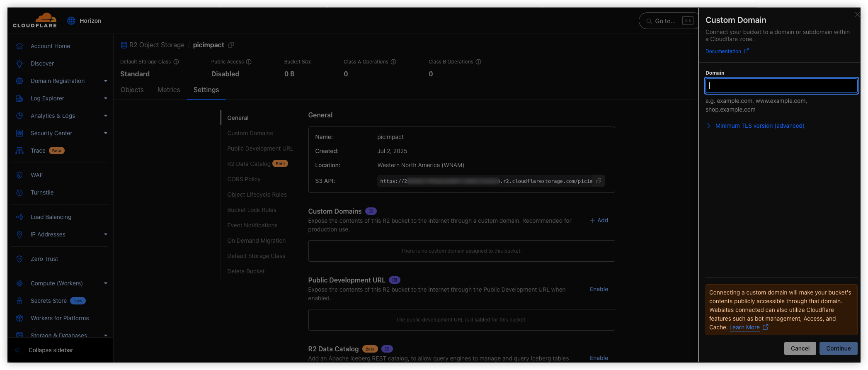Expand Domain Registration menu
868x370 pixels.
coord(106,81)
